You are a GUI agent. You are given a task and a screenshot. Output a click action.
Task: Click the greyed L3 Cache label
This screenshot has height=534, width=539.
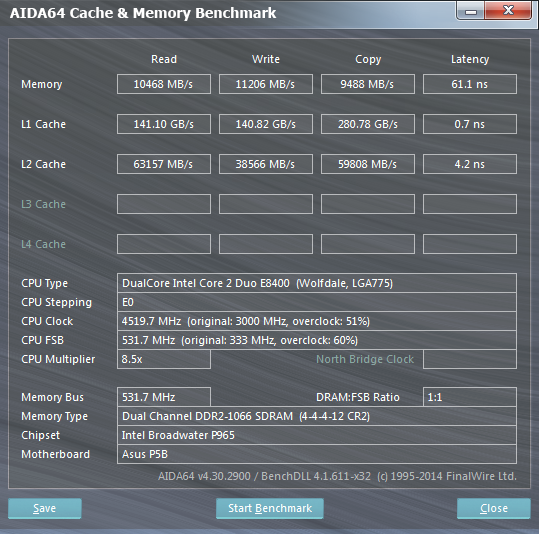(x=43, y=204)
